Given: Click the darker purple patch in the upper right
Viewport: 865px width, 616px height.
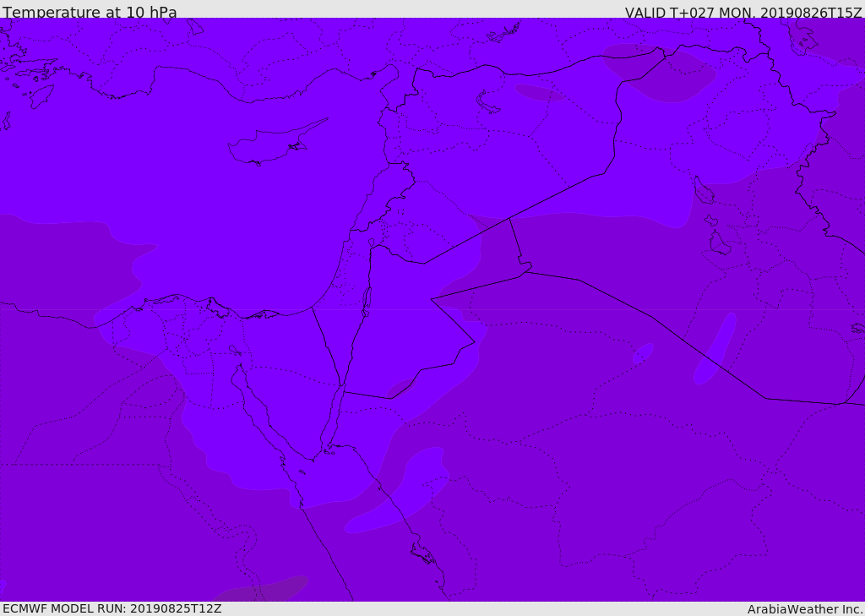Looking at the screenshot, I should 659,73.
